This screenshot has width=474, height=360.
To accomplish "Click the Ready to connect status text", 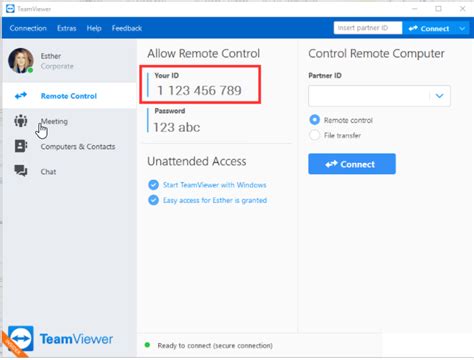I will coord(215,346).
